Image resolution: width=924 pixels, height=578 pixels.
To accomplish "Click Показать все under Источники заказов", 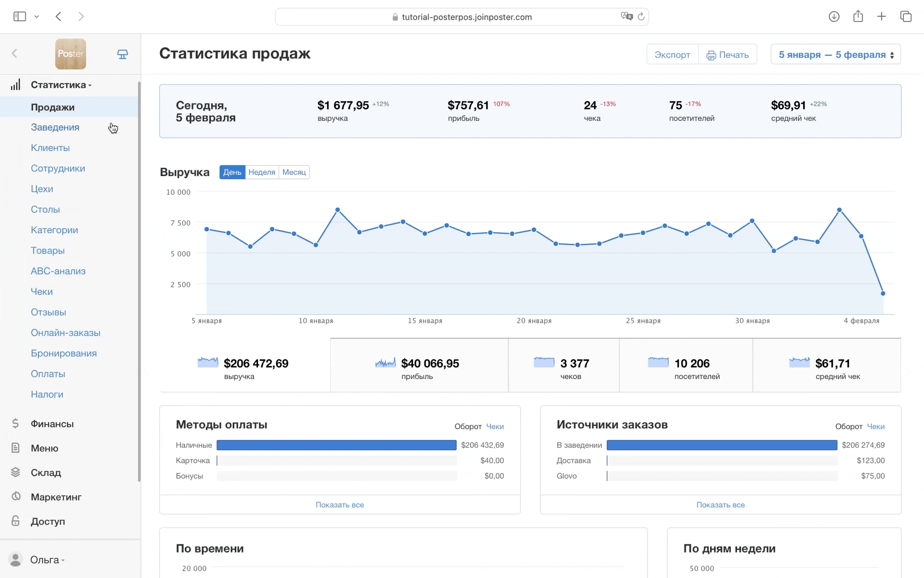I will coord(720,505).
